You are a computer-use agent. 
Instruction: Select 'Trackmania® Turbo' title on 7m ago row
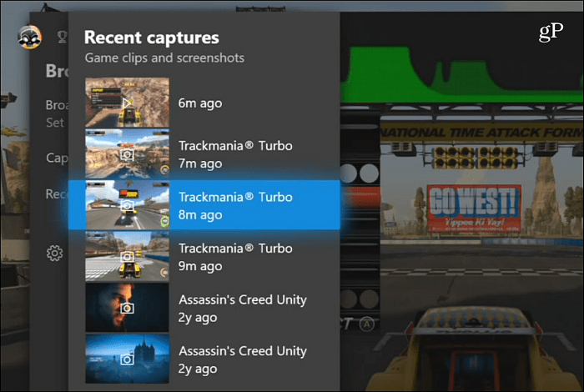(x=235, y=146)
